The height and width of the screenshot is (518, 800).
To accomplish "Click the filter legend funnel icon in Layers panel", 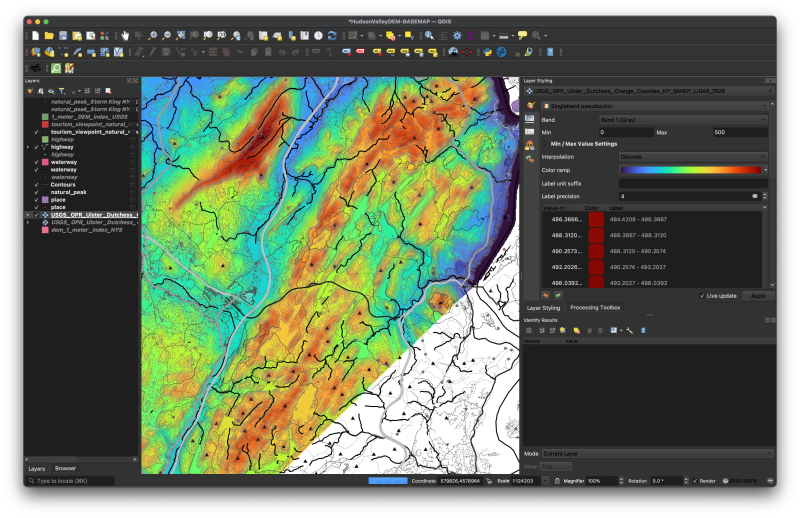I will [62, 91].
